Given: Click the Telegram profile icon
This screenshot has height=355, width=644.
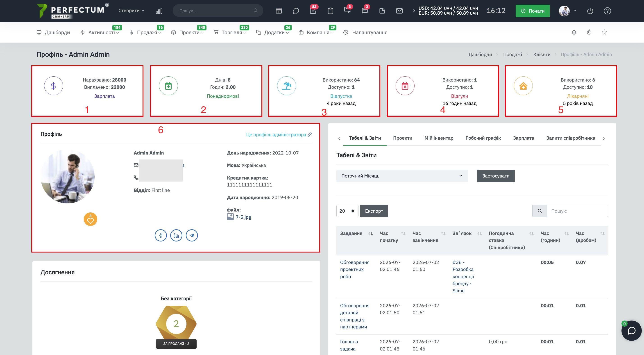Looking at the screenshot, I should 192,235.
